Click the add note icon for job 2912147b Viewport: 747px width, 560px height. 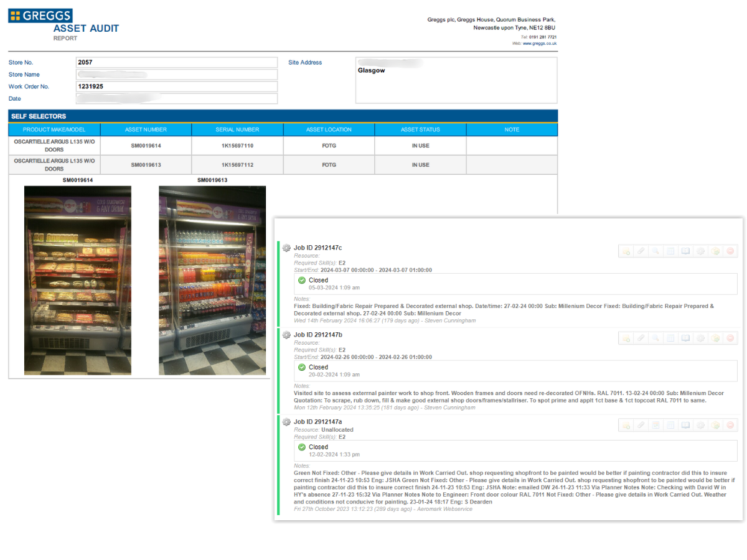[x=626, y=338]
